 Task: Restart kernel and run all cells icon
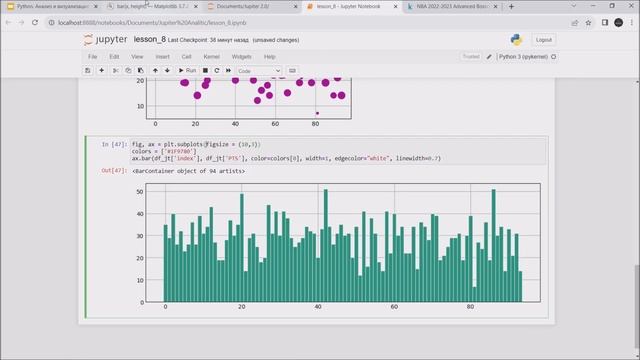point(229,71)
